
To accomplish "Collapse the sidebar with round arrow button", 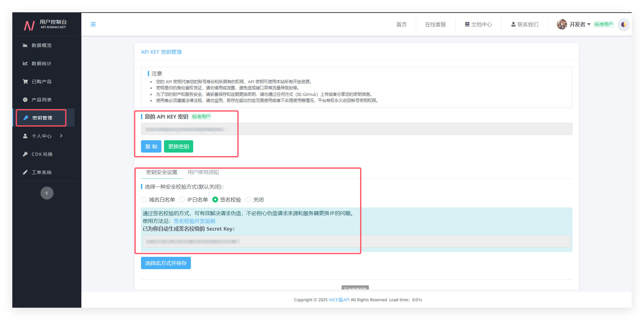I will (x=47, y=193).
